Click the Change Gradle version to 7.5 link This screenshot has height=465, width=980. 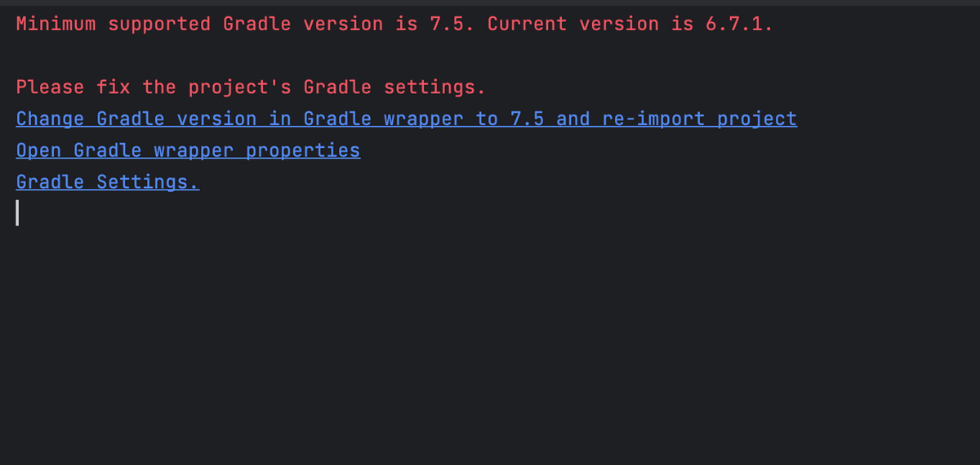tap(406, 118)
